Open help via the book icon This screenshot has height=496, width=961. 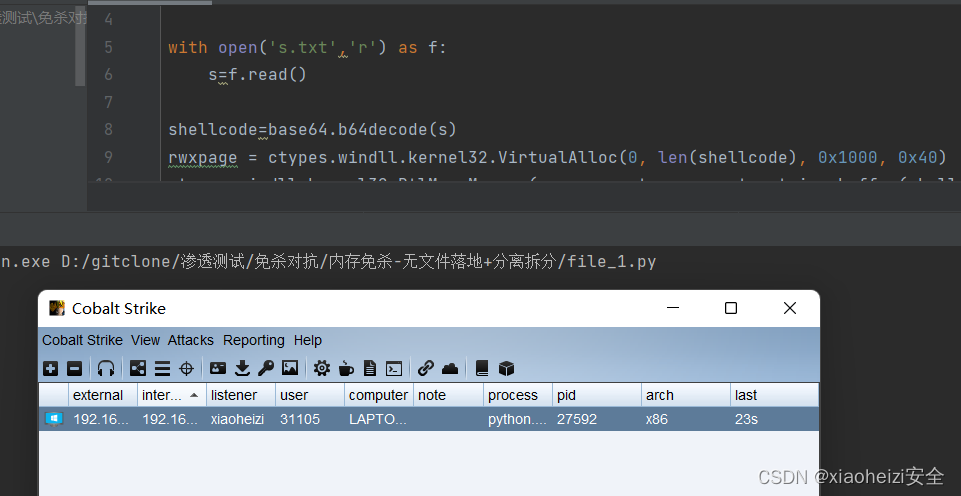tap(482, 368)
